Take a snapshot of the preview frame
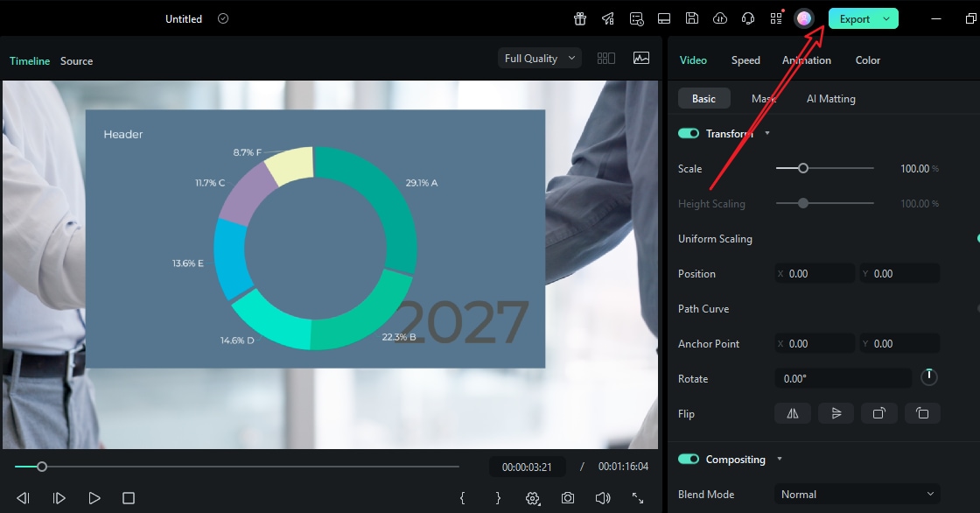 tap(567, 497)
